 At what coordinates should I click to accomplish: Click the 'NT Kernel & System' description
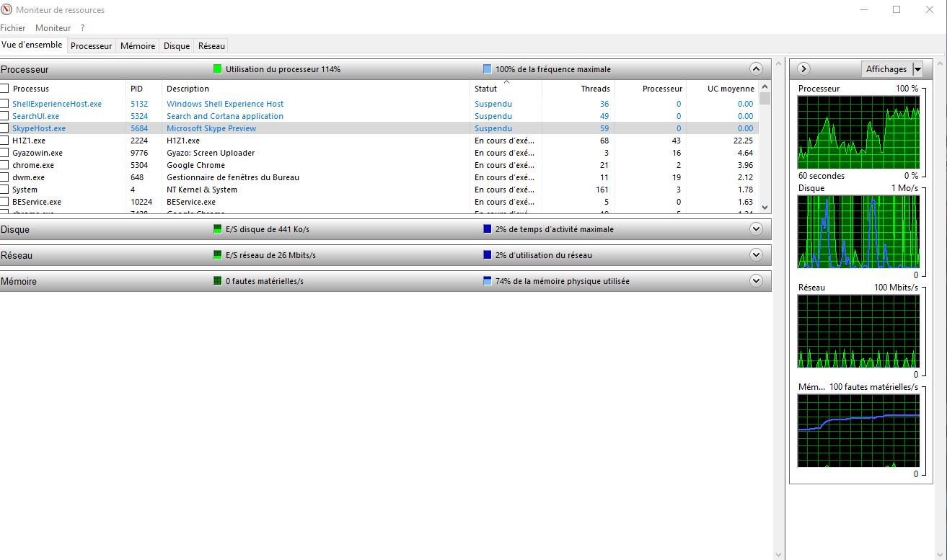[202, 190]
